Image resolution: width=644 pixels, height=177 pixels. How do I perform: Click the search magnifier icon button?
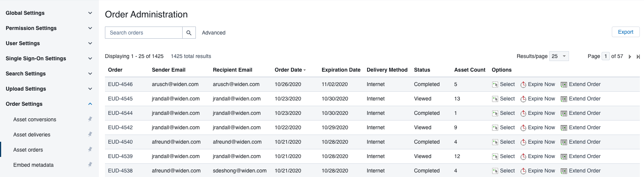point(189,33)
